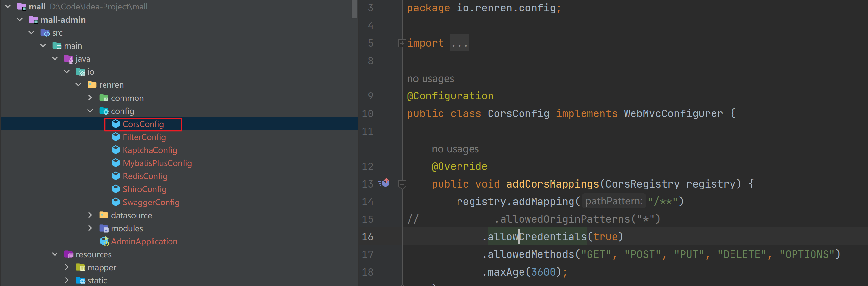Click the WebMvcConfigurer interface name

tap(673, 113)
